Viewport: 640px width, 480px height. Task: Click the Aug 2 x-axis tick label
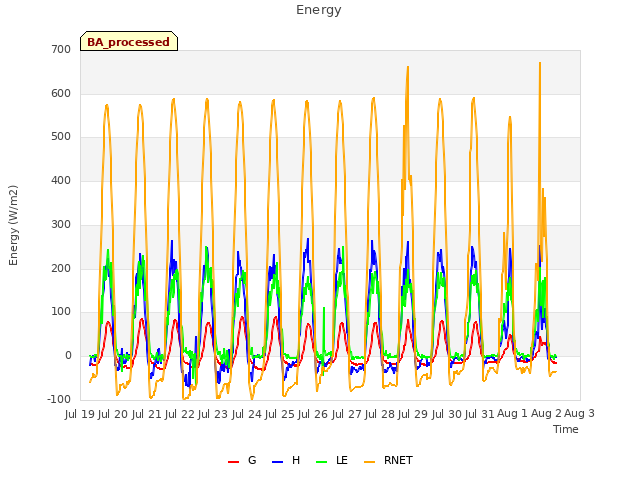546,414
